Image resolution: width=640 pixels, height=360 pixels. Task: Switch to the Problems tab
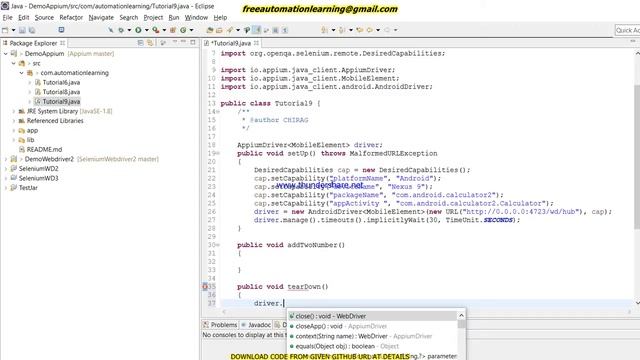point(220,325)
